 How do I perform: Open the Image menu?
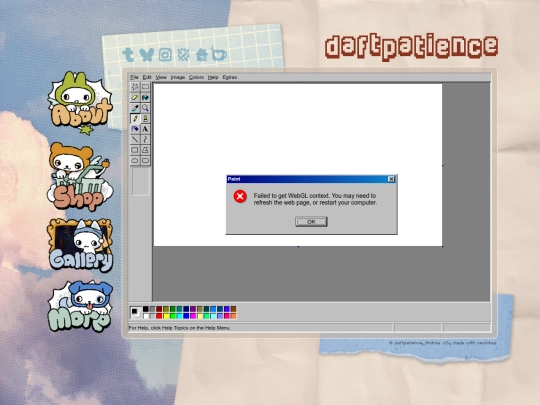(178, 77)
